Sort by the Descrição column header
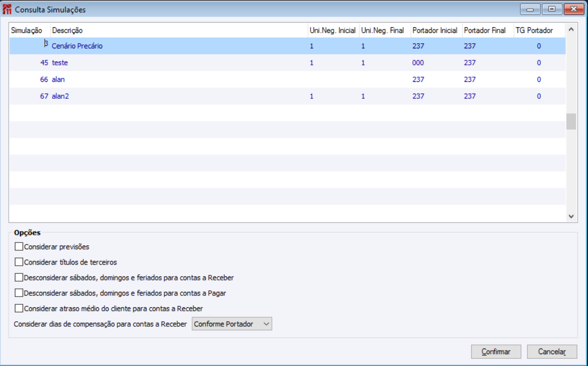The image size is (588, 366). [179, 30]
